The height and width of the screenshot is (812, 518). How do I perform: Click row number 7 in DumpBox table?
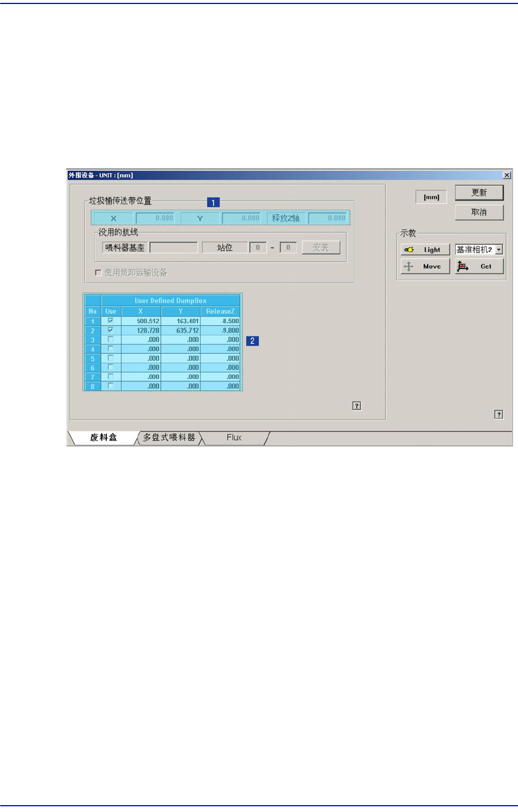pos(93,377)
